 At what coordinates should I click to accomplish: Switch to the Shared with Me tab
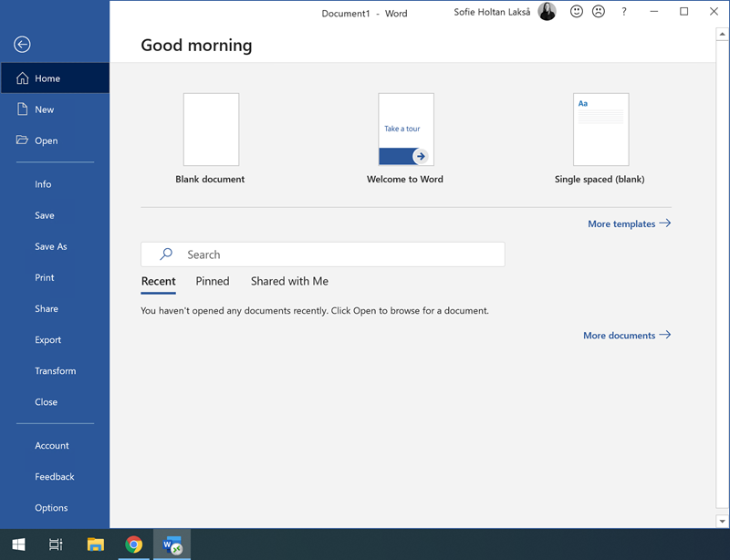point(289,281)
